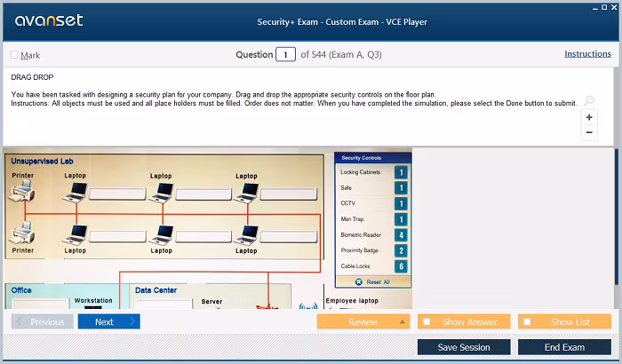Select the Safe security control
This screenshot has width=622, height=364.
click(x=346, y=188)
